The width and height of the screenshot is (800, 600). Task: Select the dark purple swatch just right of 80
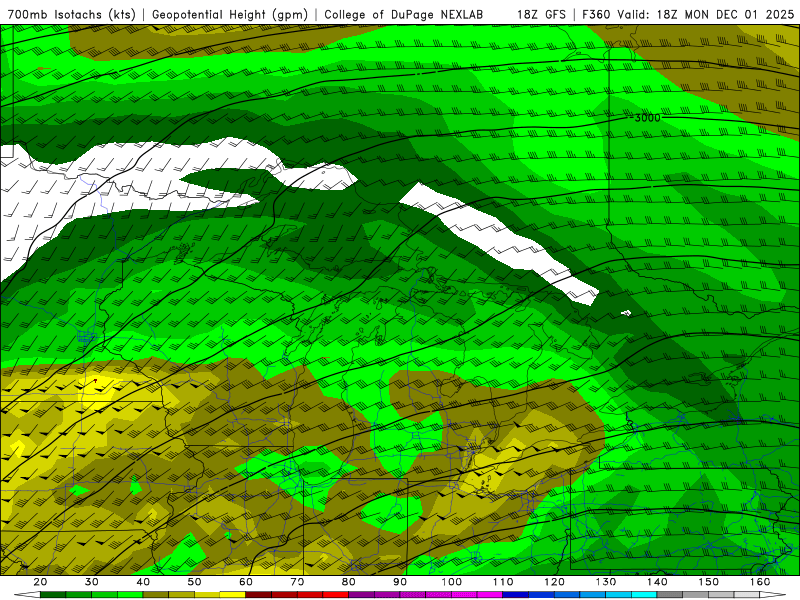click(361, 595)
